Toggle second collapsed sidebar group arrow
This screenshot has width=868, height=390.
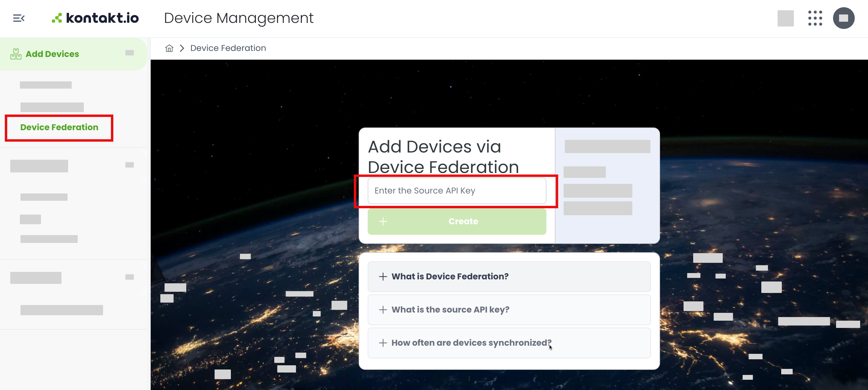129,165
